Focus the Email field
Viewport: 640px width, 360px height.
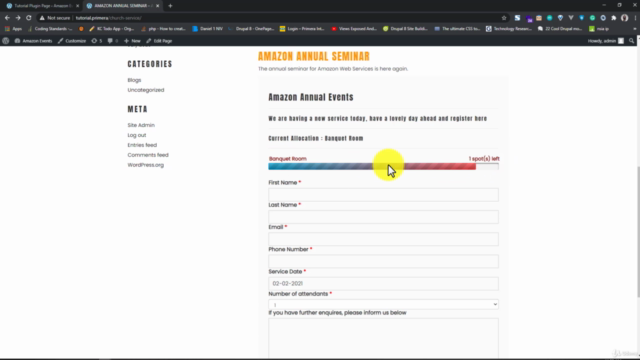coord(383,239)
